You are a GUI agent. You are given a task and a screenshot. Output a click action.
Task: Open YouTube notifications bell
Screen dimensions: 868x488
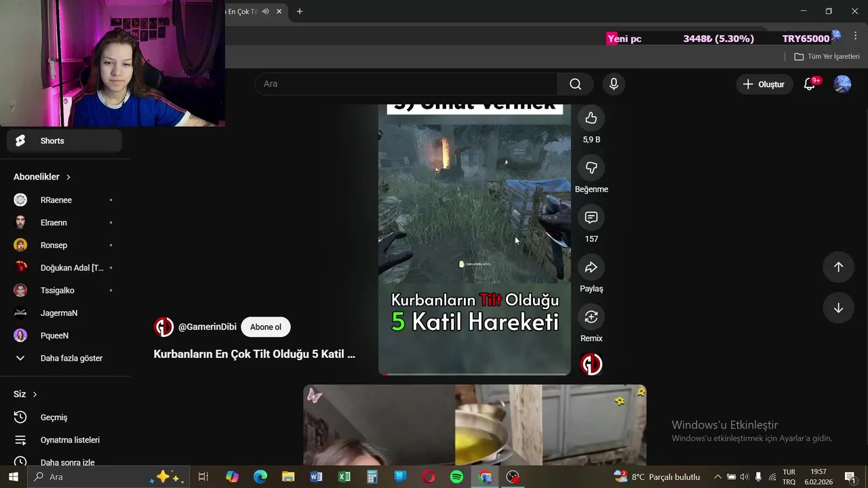pyautogui.click(x=809, y=84)
